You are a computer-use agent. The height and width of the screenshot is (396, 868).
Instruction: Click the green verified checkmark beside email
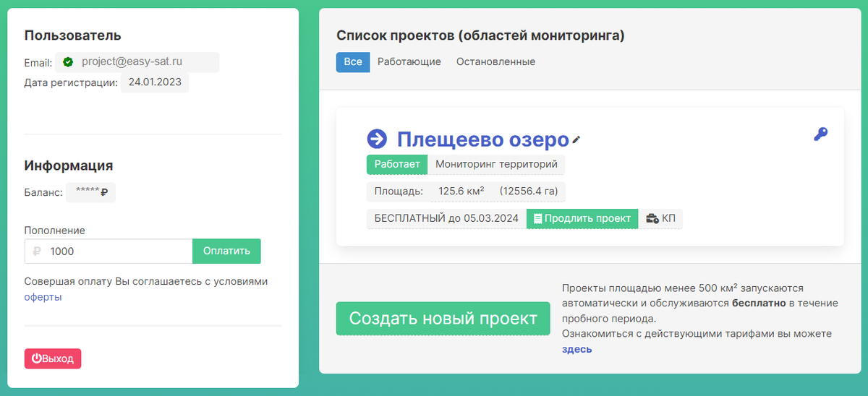coord(68,62)
